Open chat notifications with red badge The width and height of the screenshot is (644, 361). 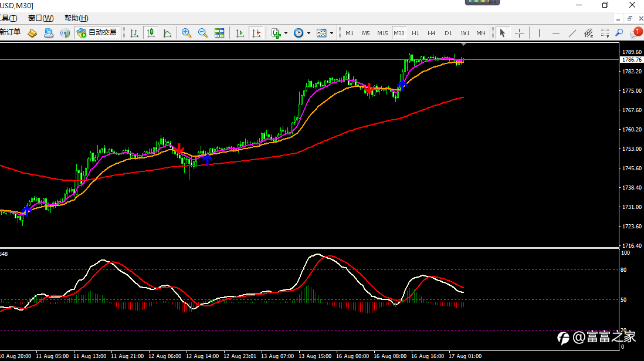(636, 32)
